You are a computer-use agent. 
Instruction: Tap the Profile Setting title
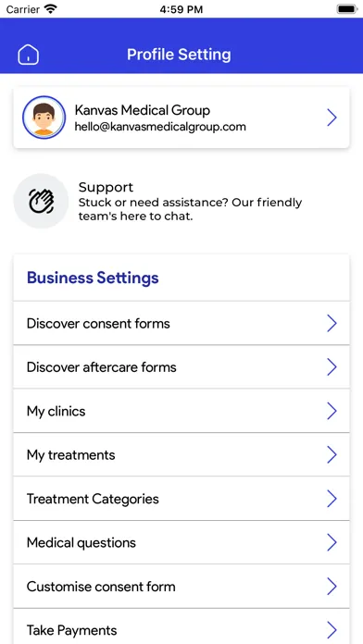point(179,55)
